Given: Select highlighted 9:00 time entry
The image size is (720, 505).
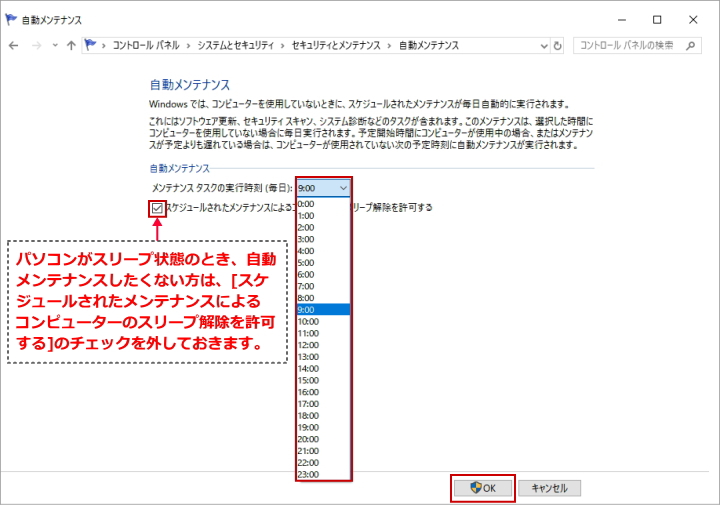Looking at the screenshot, I should pyautogui.click(x=306, y=310).
